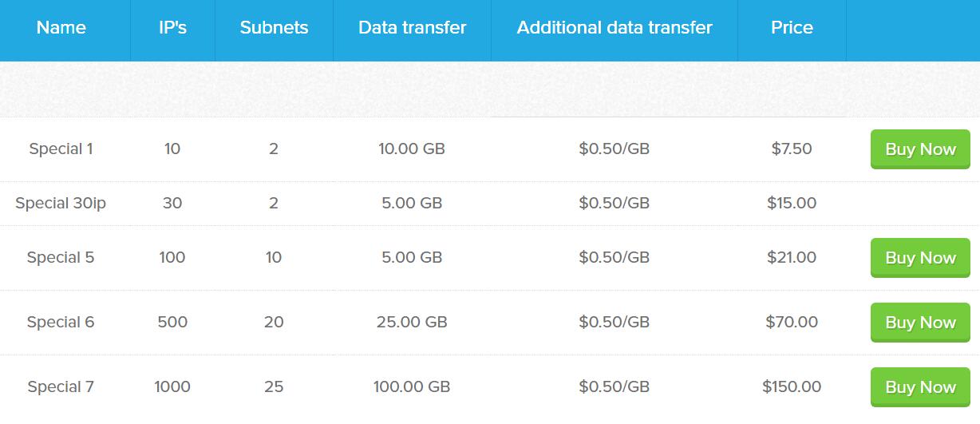Select the Subnets column header
980x424 pixels.
point(274,27)
